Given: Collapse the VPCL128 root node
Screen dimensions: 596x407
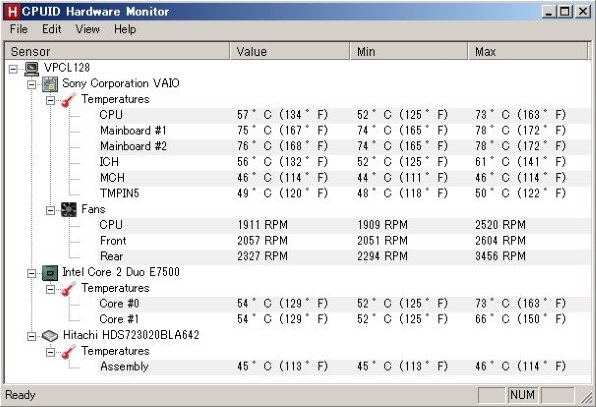Looking at the screenshot, I should 13,69.
